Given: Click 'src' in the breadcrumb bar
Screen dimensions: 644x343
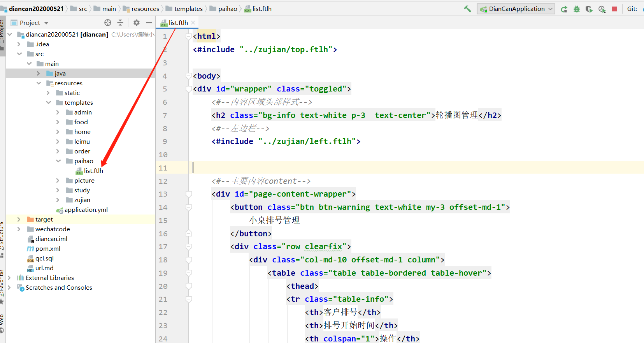Looking at the screenshot, I should tap(83, 9).
